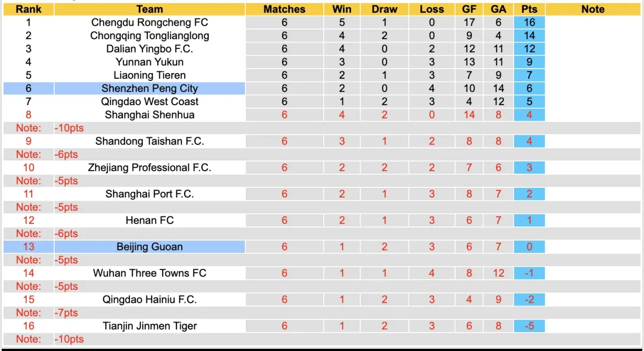Click the Pts column header

529,9
